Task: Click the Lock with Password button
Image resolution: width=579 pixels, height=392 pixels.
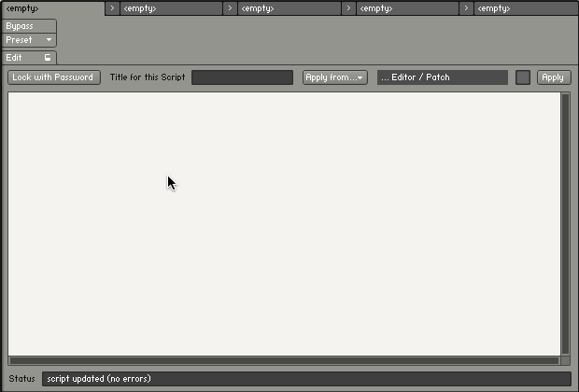Action: coord(54,77)
